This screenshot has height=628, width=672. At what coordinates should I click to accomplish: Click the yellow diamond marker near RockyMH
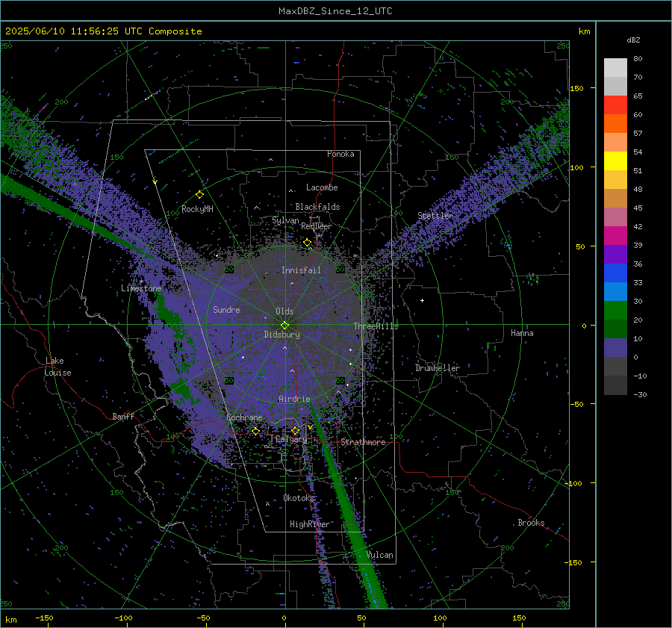coord(199,195)
